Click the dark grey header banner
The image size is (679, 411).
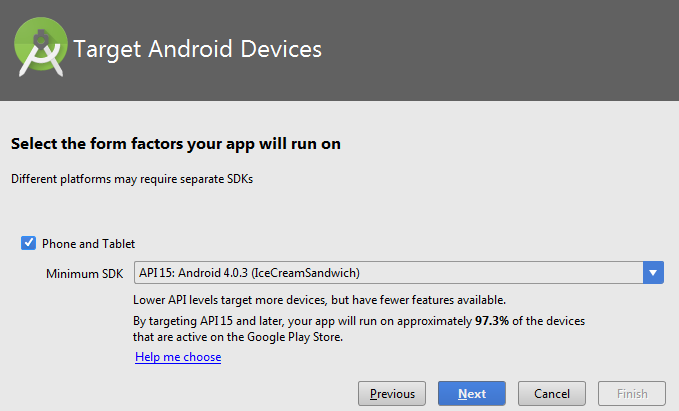(500, 50)
